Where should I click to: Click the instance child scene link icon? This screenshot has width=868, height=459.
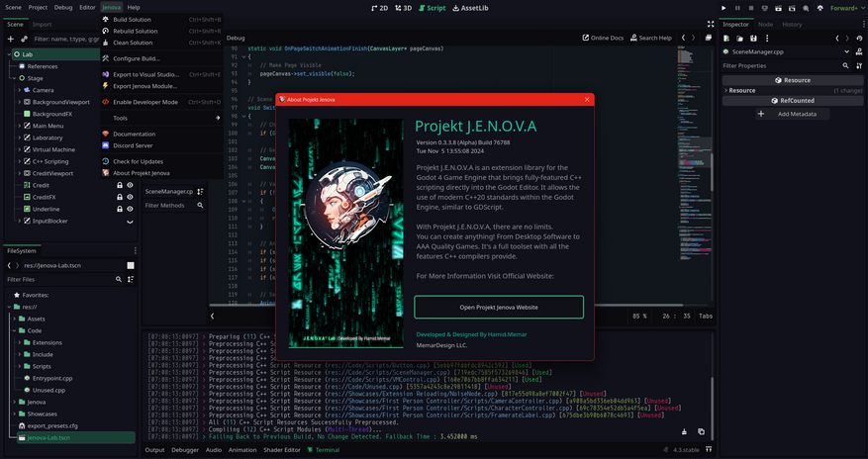25,39
